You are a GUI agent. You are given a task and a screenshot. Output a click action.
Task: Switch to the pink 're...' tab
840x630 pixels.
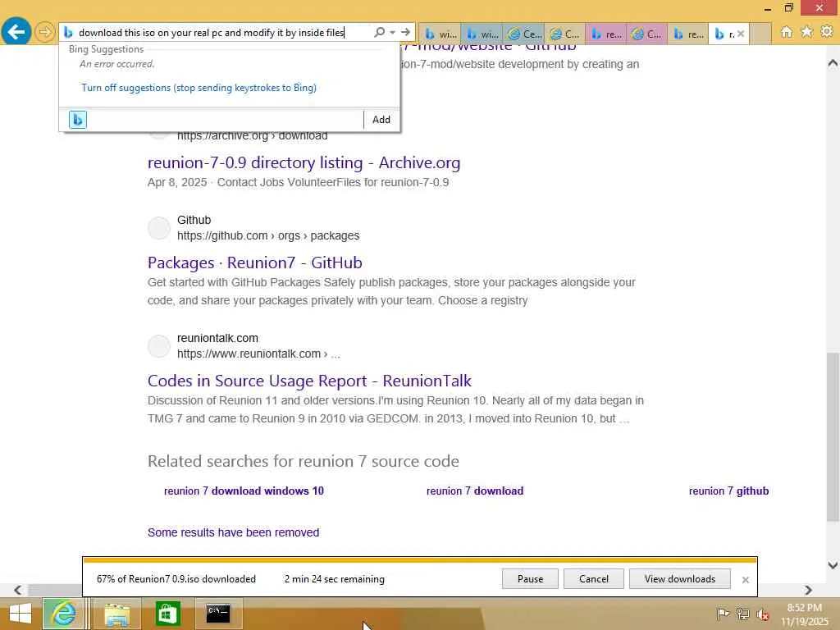606,34
